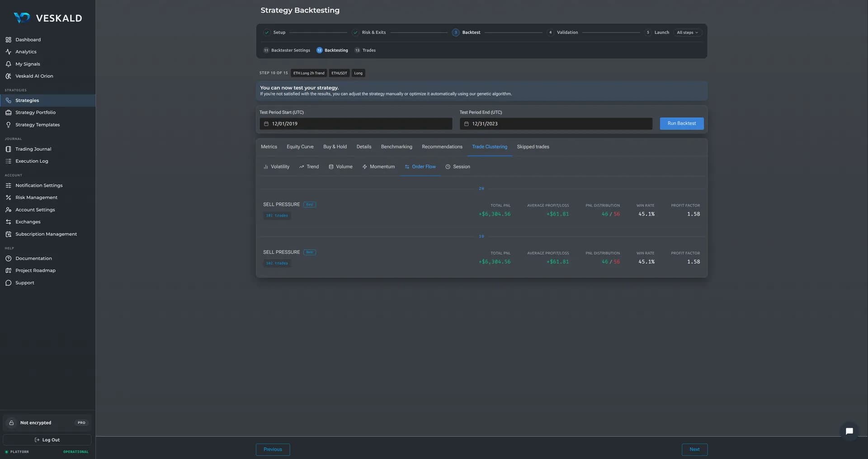The image size is (868, 459).
Task: Click calendar icon in Test Period End
Action: tap(467, 124)
